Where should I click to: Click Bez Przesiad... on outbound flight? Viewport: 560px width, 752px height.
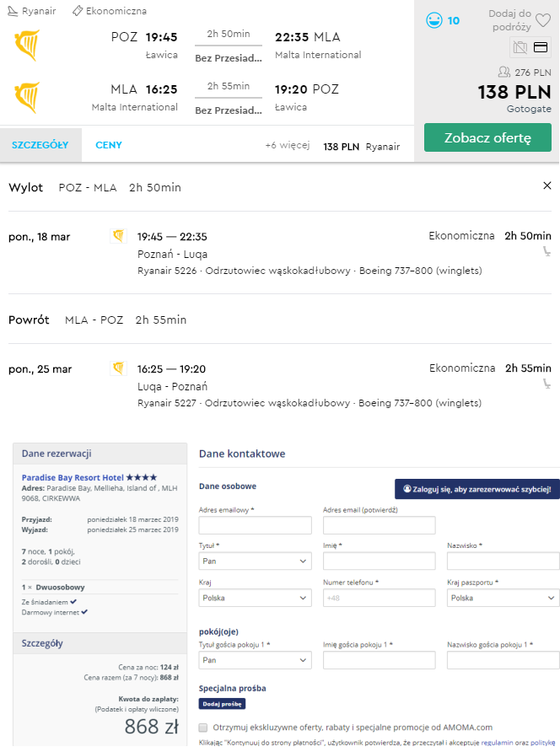point(229,58)
